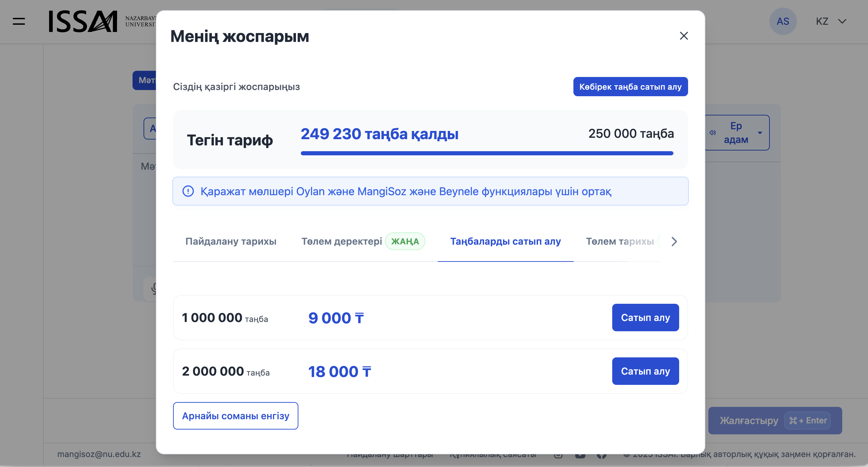Click the speaker icon beside Ер адам
This screenshot has width=868, height=467.
pyautogui.click(x=713, y=133)
